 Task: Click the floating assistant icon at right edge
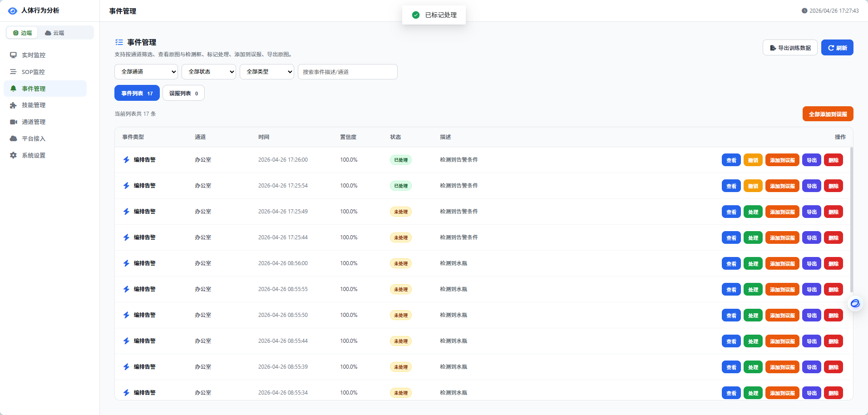click(855, 303)
